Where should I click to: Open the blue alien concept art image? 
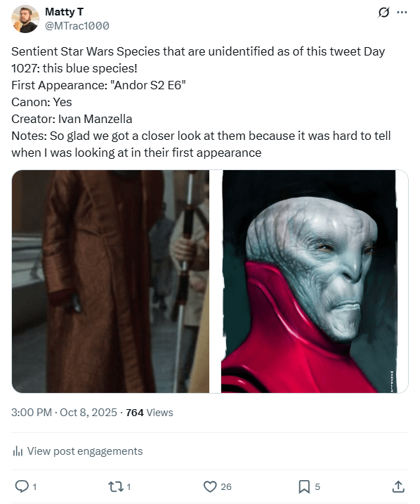click(x=315, y=281)
